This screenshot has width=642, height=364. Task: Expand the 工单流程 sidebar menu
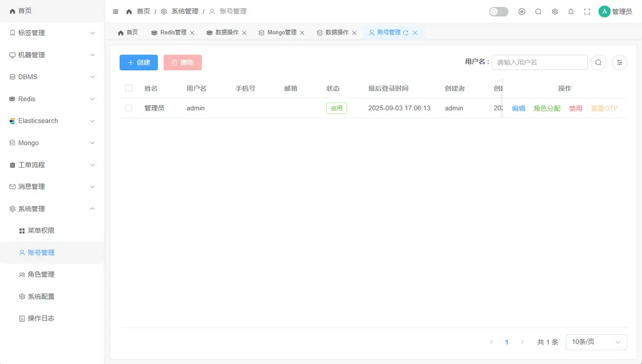(x=52, y=165)
